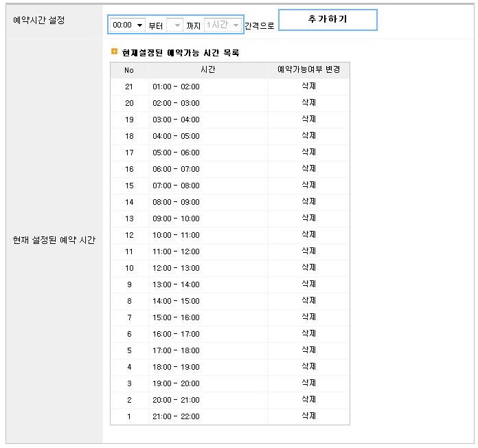Delete the 07:00 - 08:00 time slot
Viewport: 478px width, 448px height.
point(309,185)
